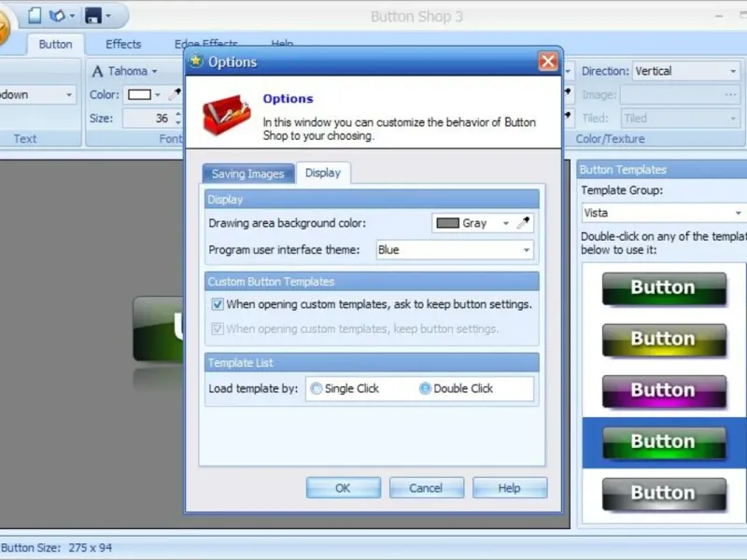Open the font Color dropdown arrow
The height and width of the screenshot is (560, 747).
click(157, 95)
